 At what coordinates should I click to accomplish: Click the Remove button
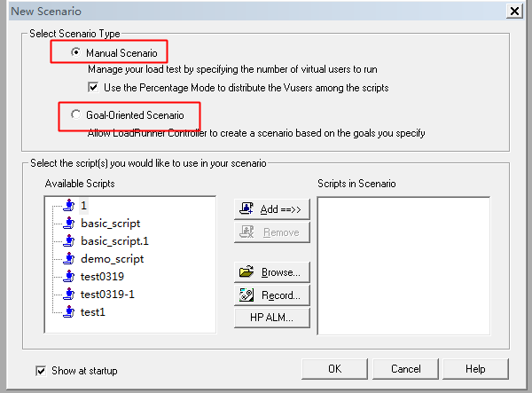[272, 232]
